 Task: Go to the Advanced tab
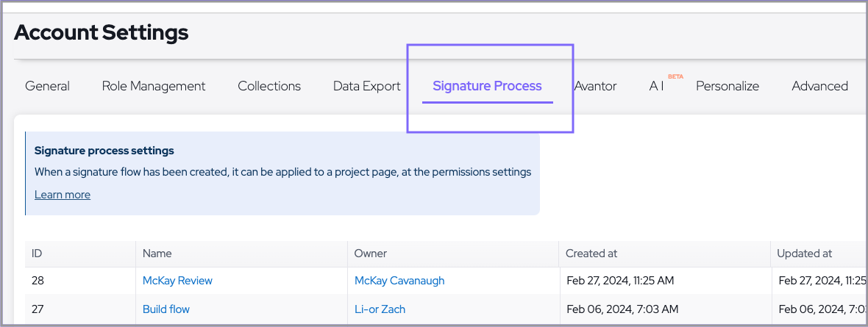pyautogui.click(x=819, y=86)
